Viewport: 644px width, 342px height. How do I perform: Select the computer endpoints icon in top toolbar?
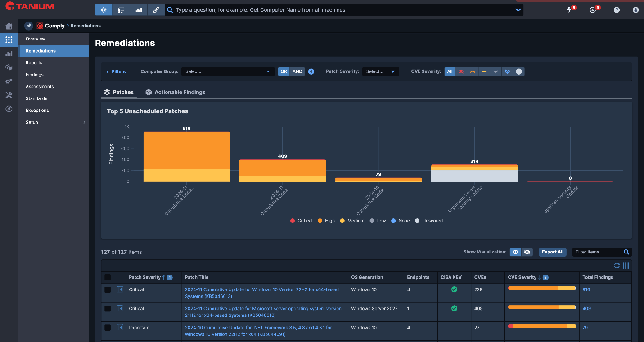point(121,10)
